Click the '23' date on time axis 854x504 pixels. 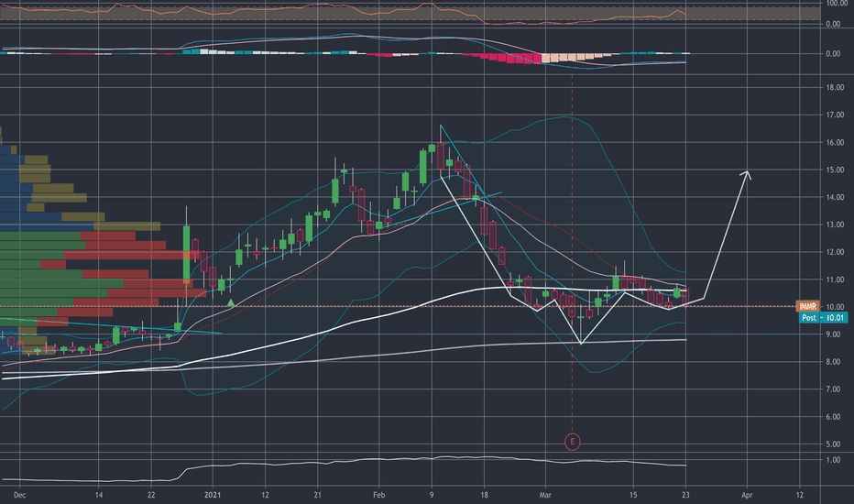tap(685, 495)
